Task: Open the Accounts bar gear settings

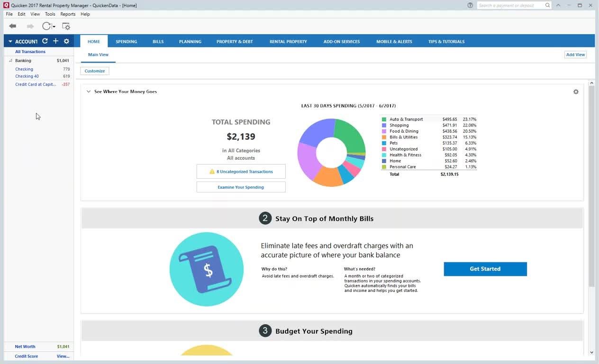Action: tap(66, 41)
